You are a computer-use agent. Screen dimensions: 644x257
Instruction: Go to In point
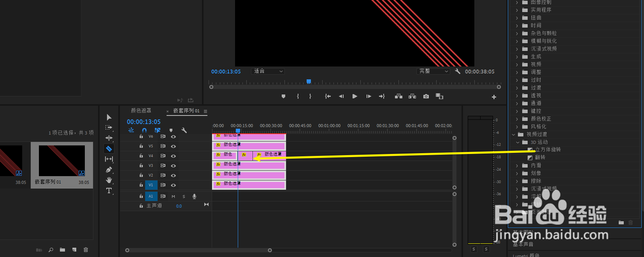tap(328, 96)
